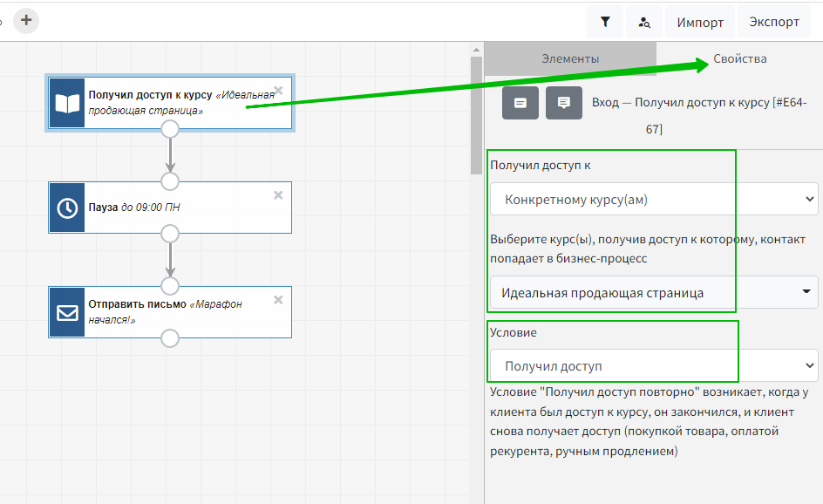Click the Экспорт button

tap(773, 22)
